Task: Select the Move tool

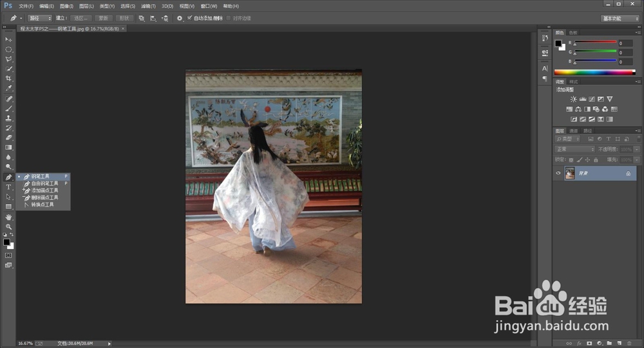Action: tap(8, 39)
